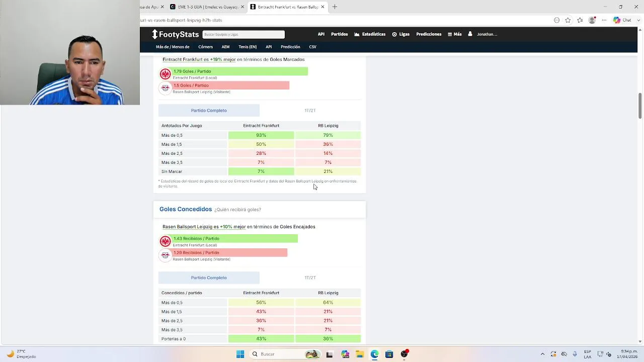The width and height of the screenshot is (644, 362).
Task: Click 79% RB Leipzig Más de 0,5 cell
Action: pyautogui.click(x=328, y=135)
